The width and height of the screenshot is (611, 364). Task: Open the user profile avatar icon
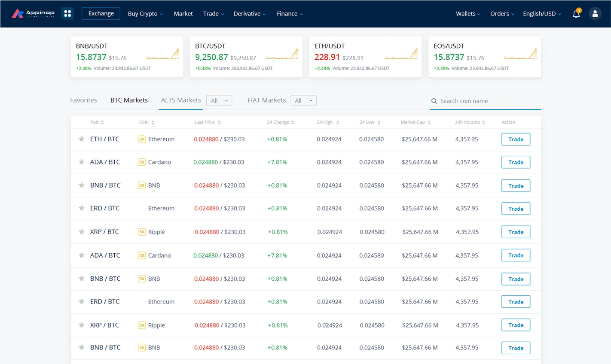click(x=595, y=14)
